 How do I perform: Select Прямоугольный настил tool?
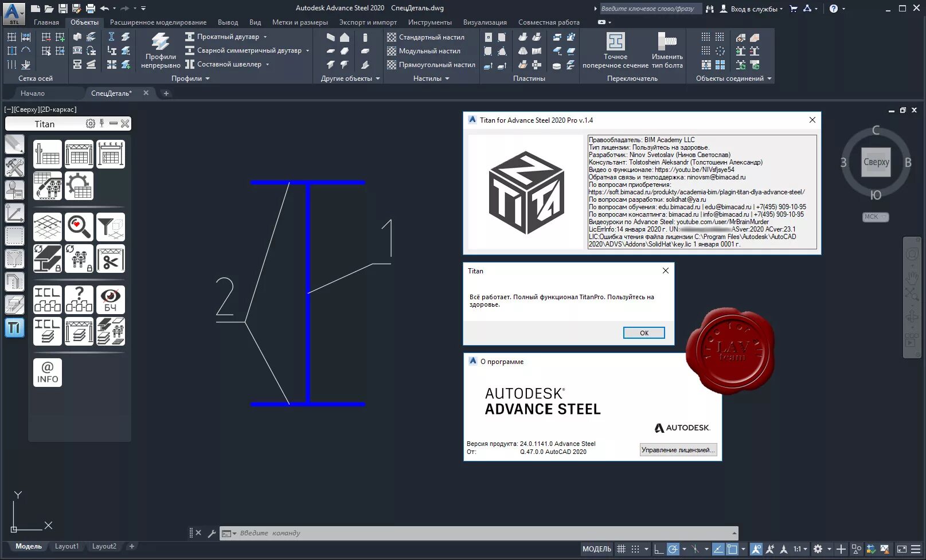pyautogui.click(x=431, y=65)
